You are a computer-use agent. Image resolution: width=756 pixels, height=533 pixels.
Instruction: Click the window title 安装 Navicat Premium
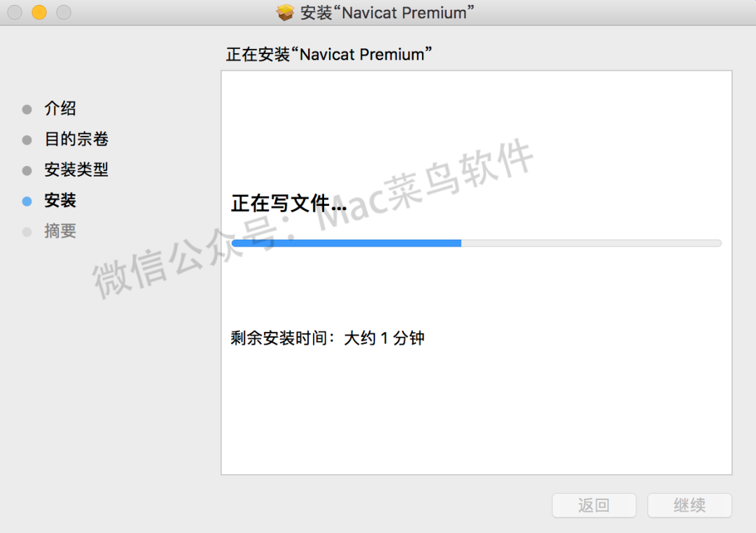pyautogui.click(x=387, y=13)
